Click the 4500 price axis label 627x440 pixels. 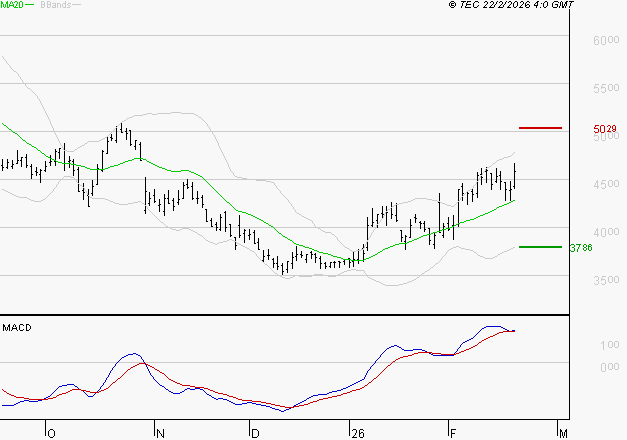[606, 184]
